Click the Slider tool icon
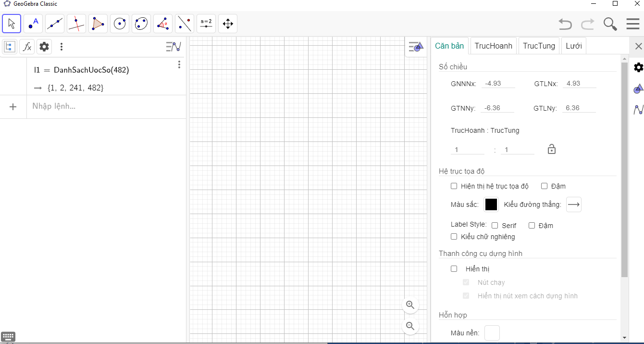 (x=206, y=24)
